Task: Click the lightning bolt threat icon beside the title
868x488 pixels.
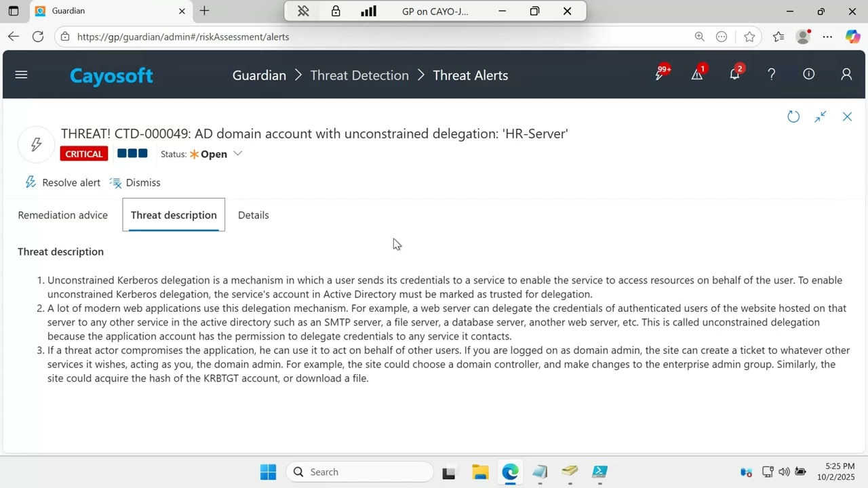Action: point(37,144)
